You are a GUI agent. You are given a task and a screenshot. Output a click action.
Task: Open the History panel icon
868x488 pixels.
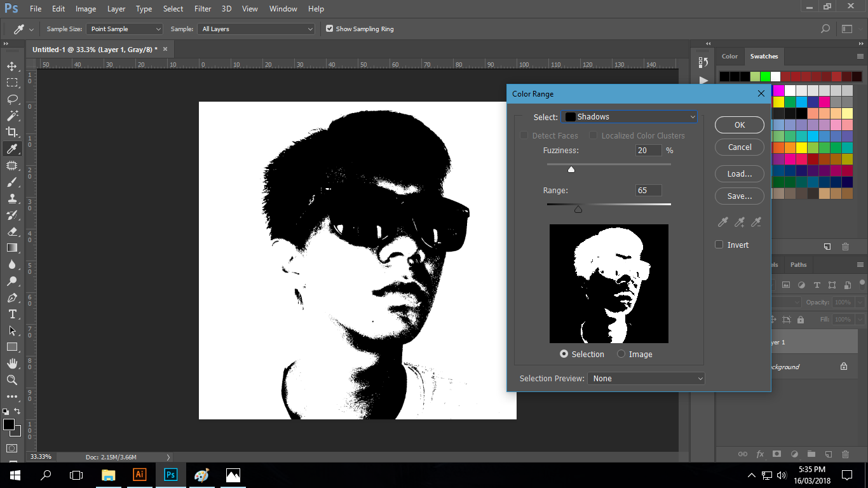coord(703,62)
